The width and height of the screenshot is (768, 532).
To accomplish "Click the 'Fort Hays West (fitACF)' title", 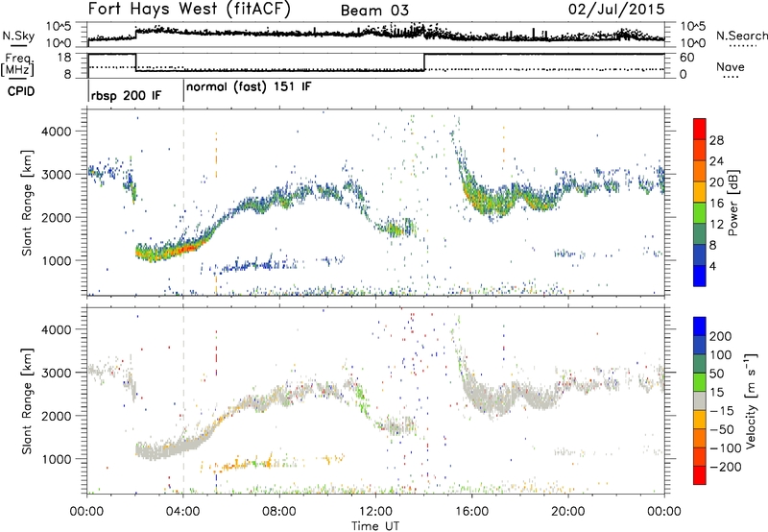I will click(x=189, y=10).
